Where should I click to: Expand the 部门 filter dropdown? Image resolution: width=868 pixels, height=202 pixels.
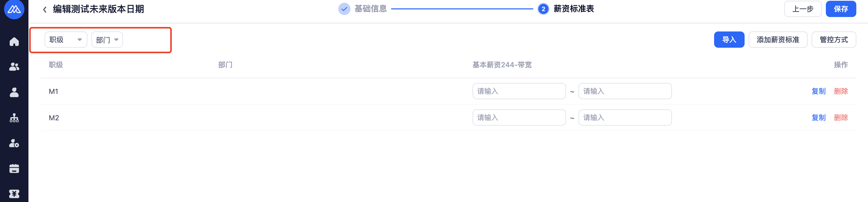pyautogui.click(x=107, y=40)
